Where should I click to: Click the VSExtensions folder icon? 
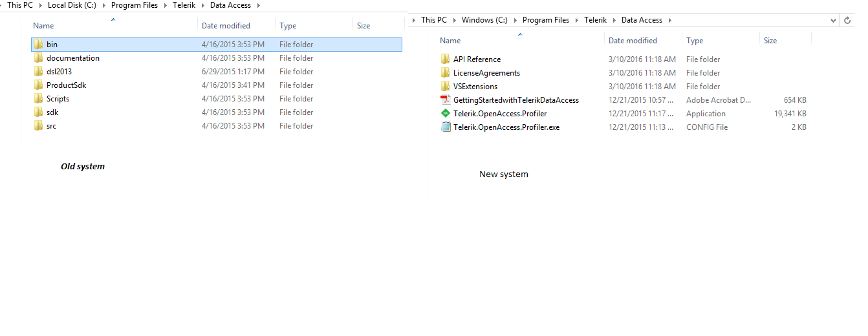(x=445, y=87)
